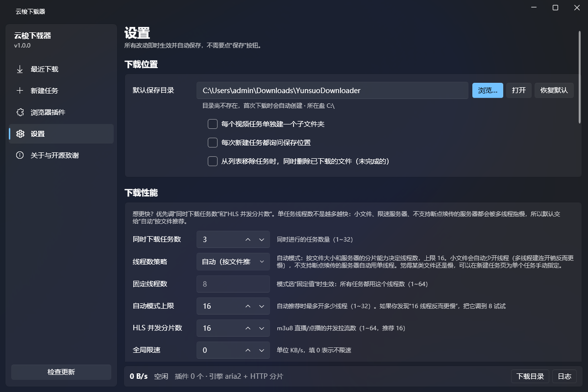Minimize the 云梭下载器 window
Screen dimensions: 588x392
533,8
